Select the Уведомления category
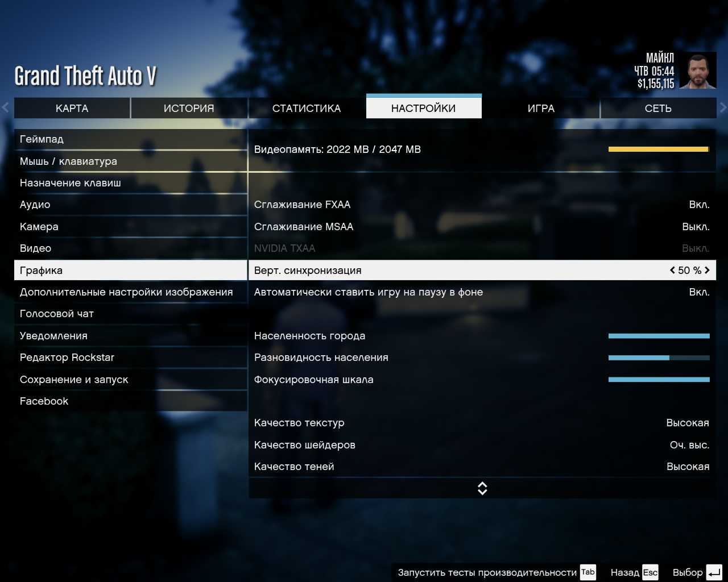Viewport: 728px width, 582px height. tap(130, 336)
